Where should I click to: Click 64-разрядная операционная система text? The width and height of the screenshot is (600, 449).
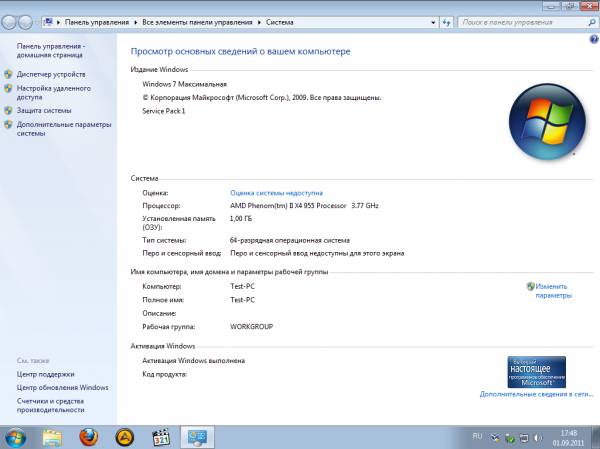[290, 240]
